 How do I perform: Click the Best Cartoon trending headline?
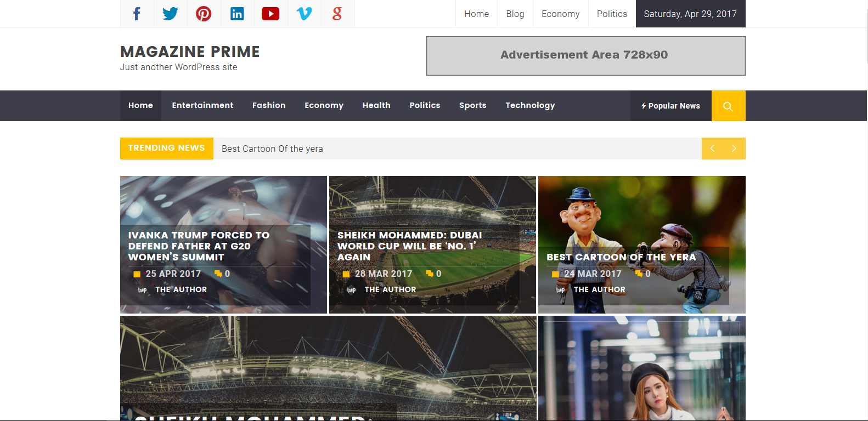coord(272,149)
